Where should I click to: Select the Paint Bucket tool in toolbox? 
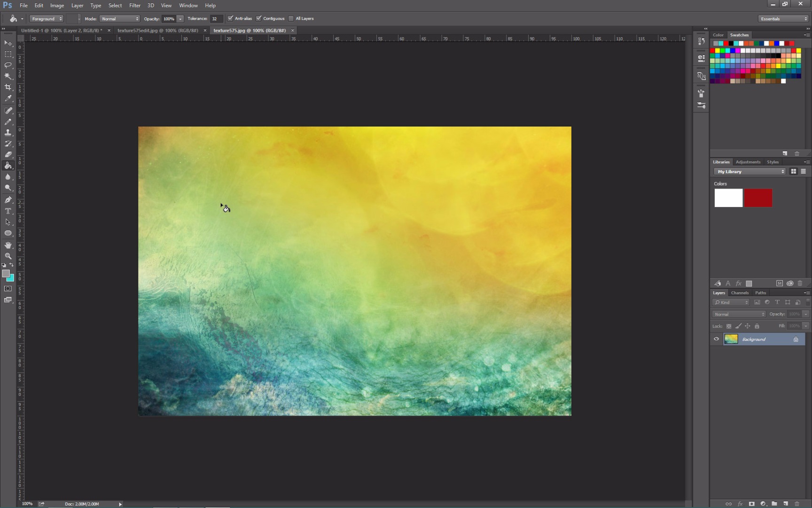[x=8, y=166]
